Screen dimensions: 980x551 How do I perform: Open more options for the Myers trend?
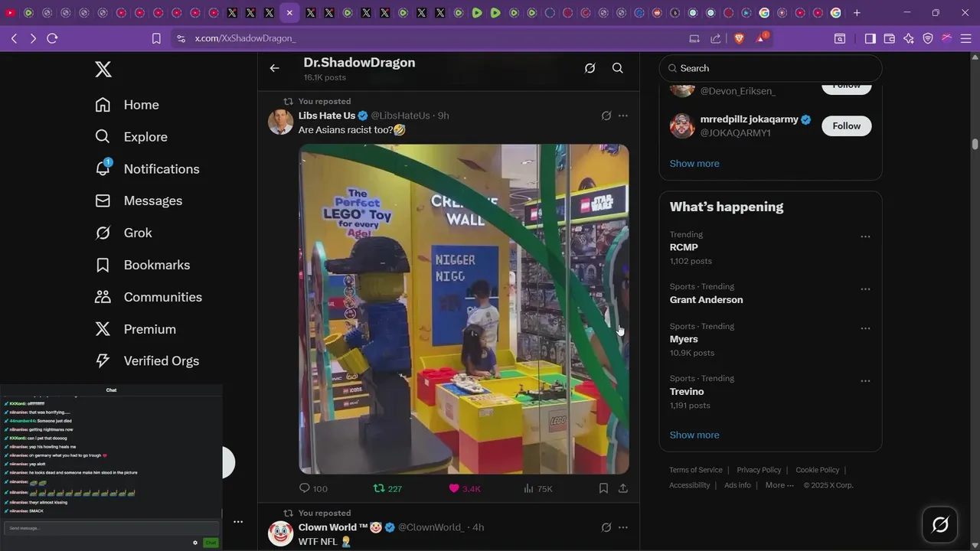865,328
